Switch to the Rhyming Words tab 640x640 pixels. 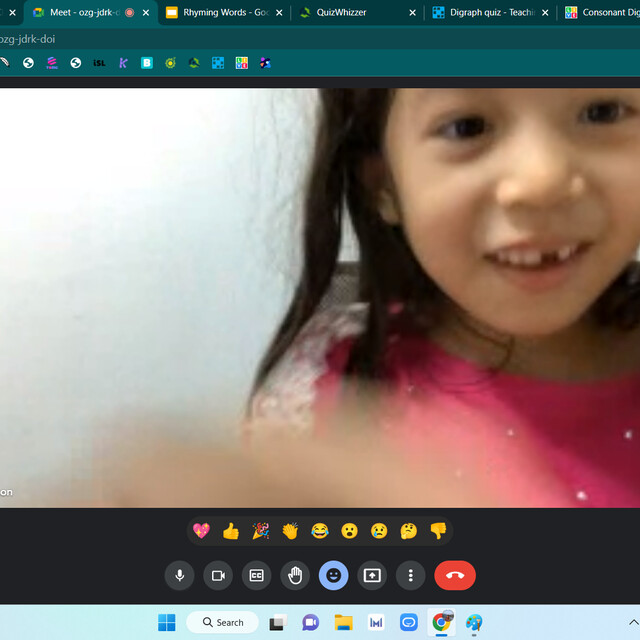225,13
